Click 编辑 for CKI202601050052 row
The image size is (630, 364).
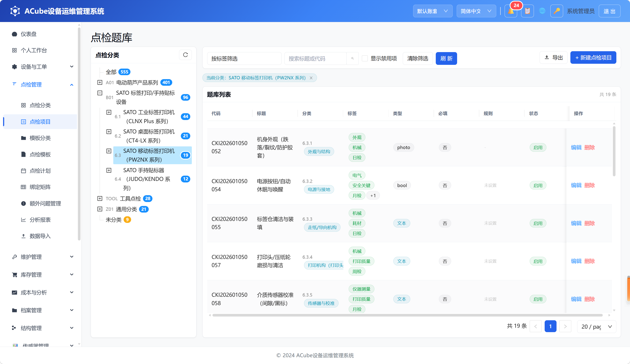tap(576, 147)
